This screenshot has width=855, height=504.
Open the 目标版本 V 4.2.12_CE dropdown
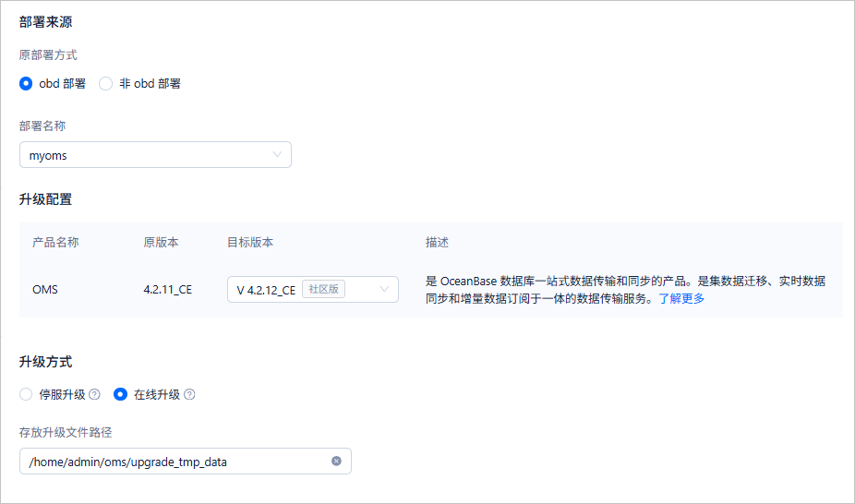click(313, 289)
